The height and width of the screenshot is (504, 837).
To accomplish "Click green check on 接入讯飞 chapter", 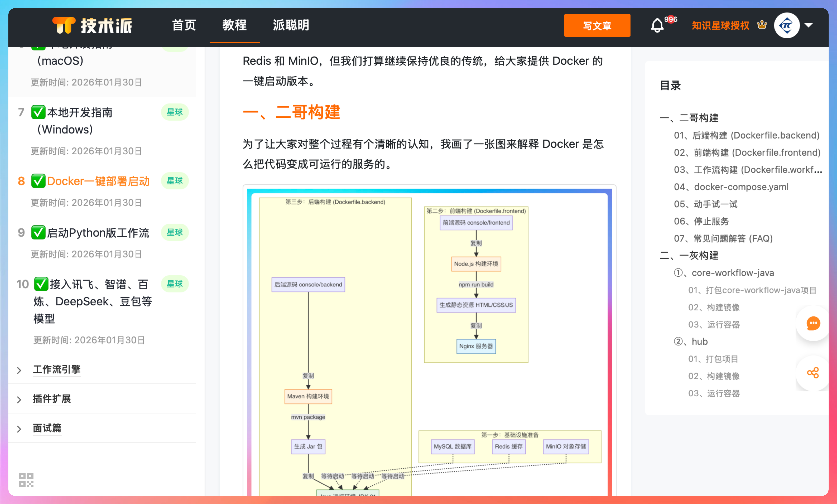I will (x=41, y=284).
